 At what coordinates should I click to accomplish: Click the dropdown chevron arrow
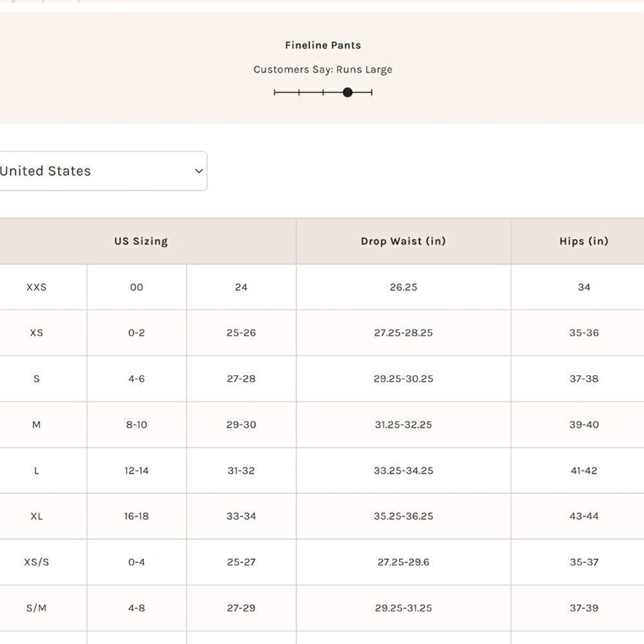coord(199,171)
